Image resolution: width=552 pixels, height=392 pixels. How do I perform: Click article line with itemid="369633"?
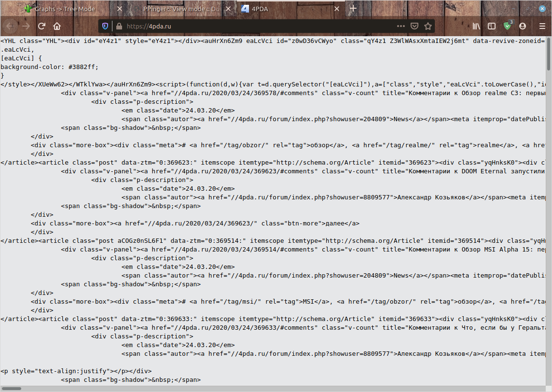point(273,319)
